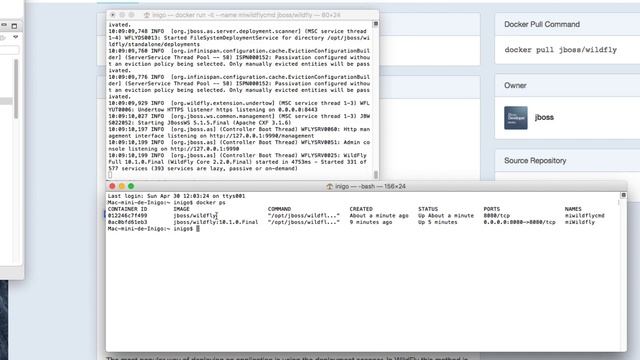Click port mapping '0.0.0.0:8080->8080/tcp'

coord(519,222)
